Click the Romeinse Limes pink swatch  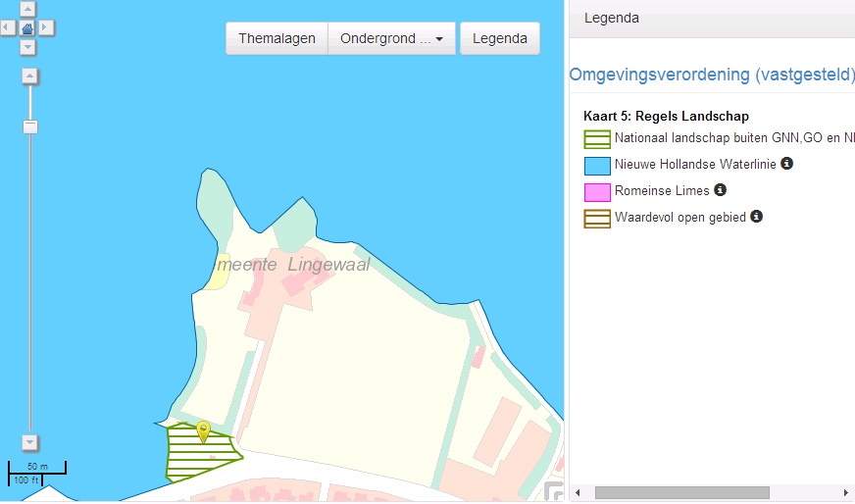click(x=597, y=192)
